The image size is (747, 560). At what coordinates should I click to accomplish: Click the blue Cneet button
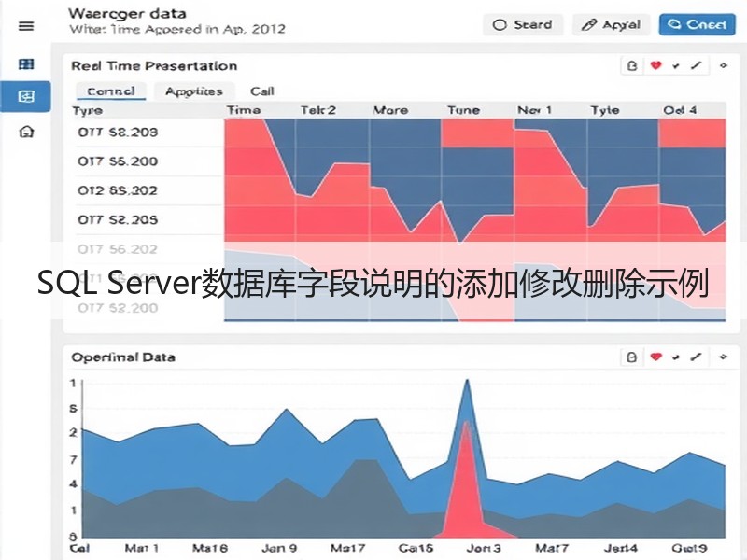point(697,25)
